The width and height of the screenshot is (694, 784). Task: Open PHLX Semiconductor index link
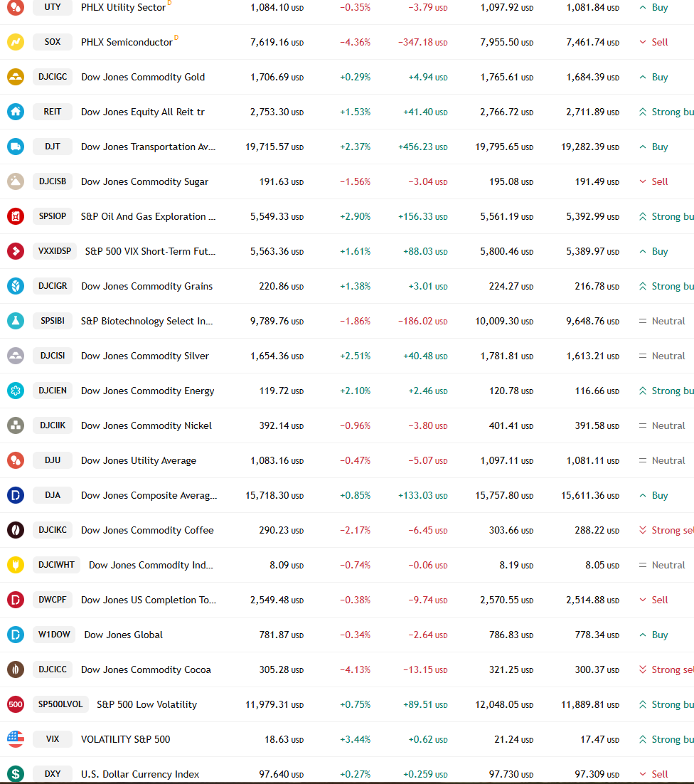[x=127, y=43]
